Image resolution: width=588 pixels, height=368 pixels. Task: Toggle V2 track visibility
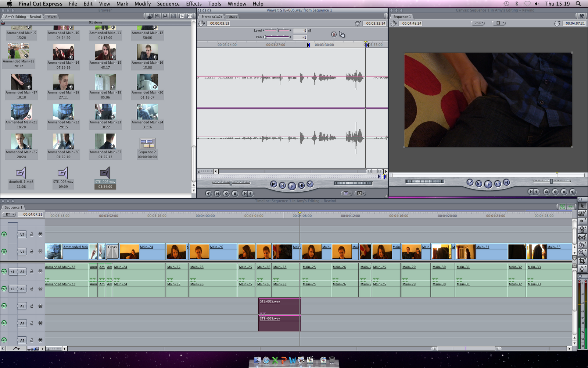coord(4,234)
